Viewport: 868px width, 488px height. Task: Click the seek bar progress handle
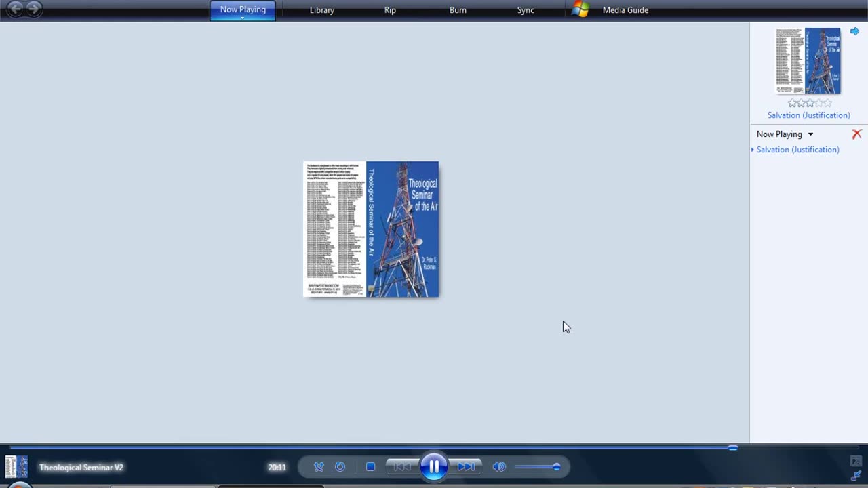pos(733,447)
